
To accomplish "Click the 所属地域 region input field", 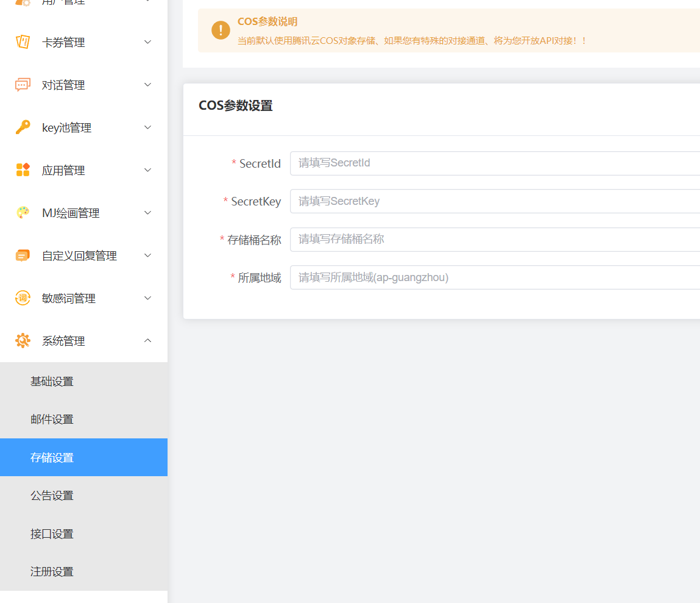I will pos(495,277).
